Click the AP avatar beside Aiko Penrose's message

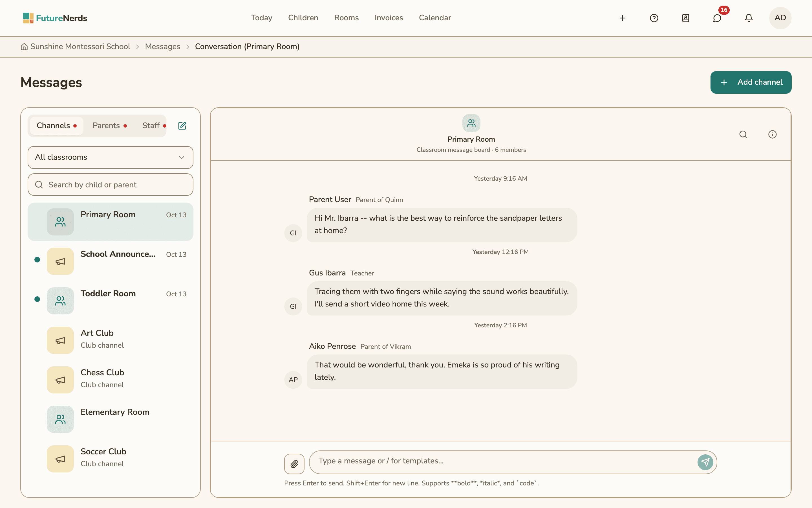click(293, 380)
